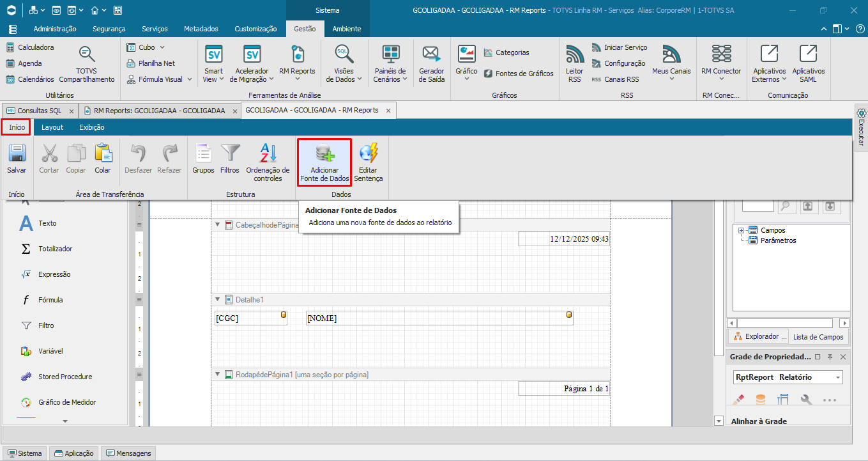
Task: Expand the Campos tree node
Action: click(741, 230)
